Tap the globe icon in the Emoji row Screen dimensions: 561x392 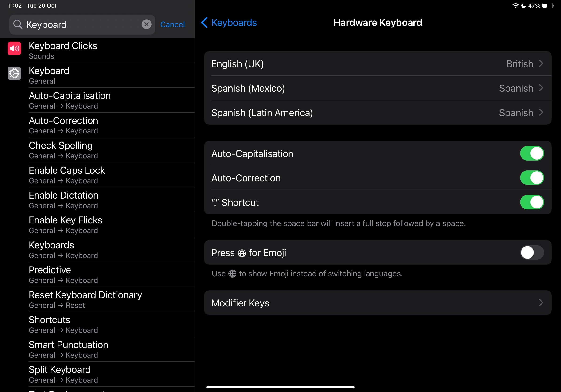pos(242,253)
